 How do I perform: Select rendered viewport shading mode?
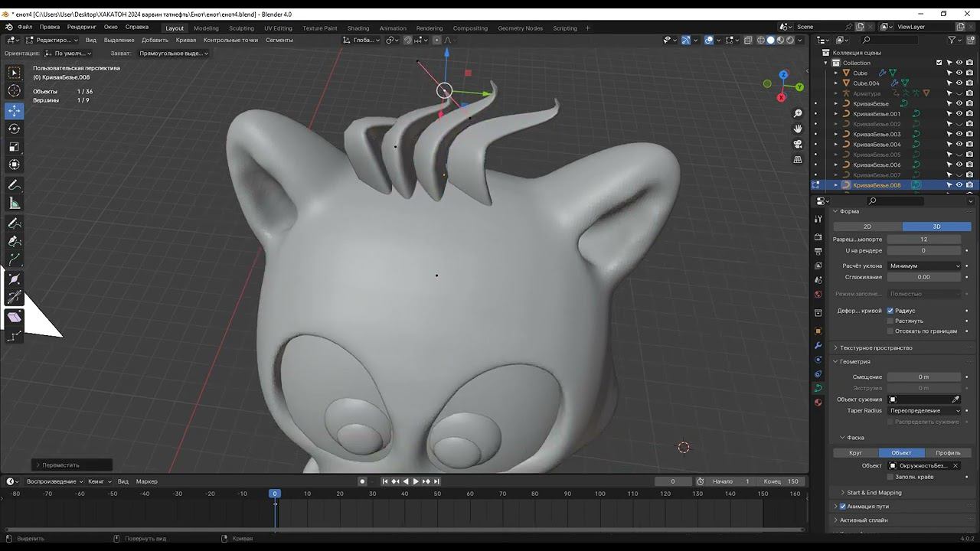[790, 40]
